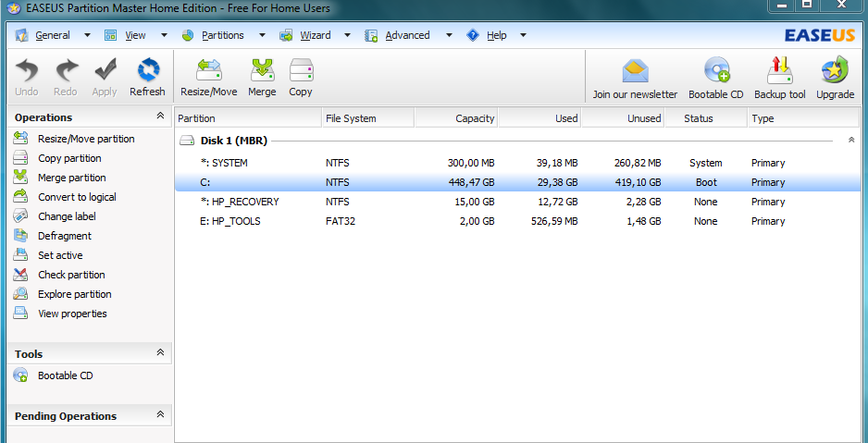
Task: Collapse the Operations panel
Action: (x=160, y=116)
